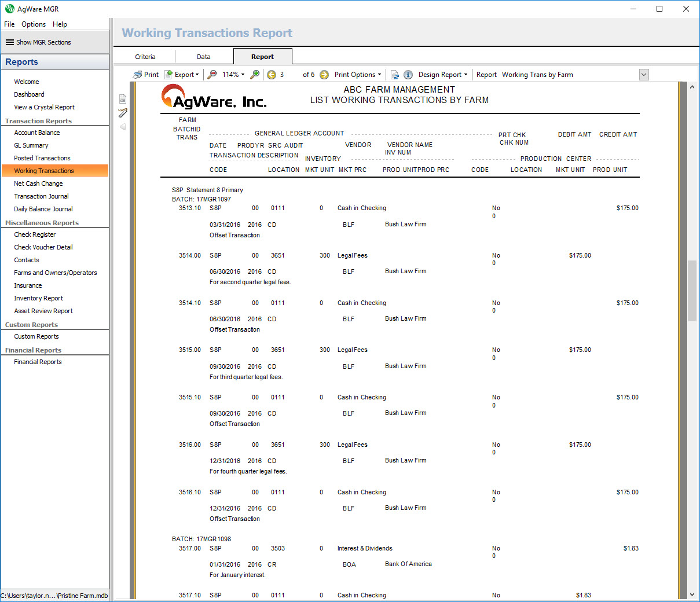Click the blue info icon in toolbar
Screen dimensions: 700x602
coord(408,75)
